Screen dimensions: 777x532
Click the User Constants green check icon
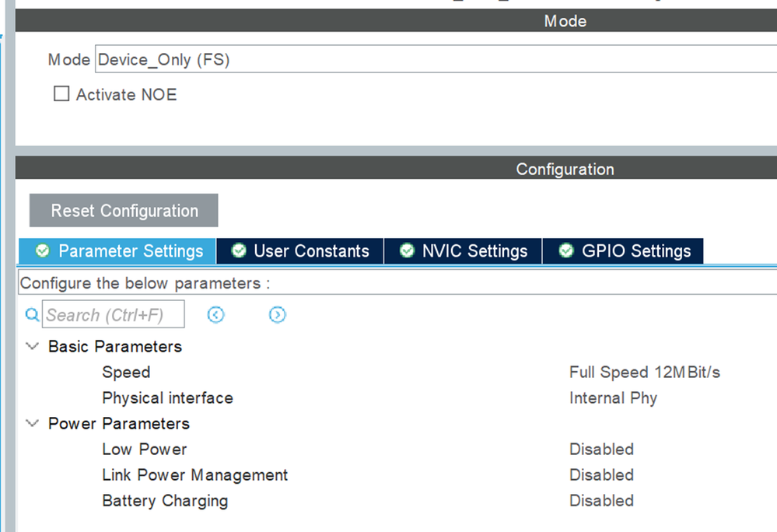click(x=240, y=251)
